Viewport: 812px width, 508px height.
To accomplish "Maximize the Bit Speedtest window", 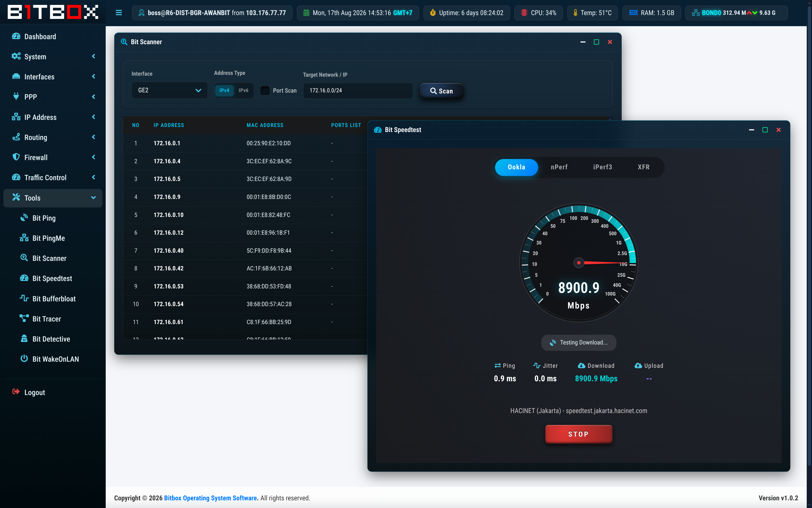I will pyautogui.click(x=765, y=130).
